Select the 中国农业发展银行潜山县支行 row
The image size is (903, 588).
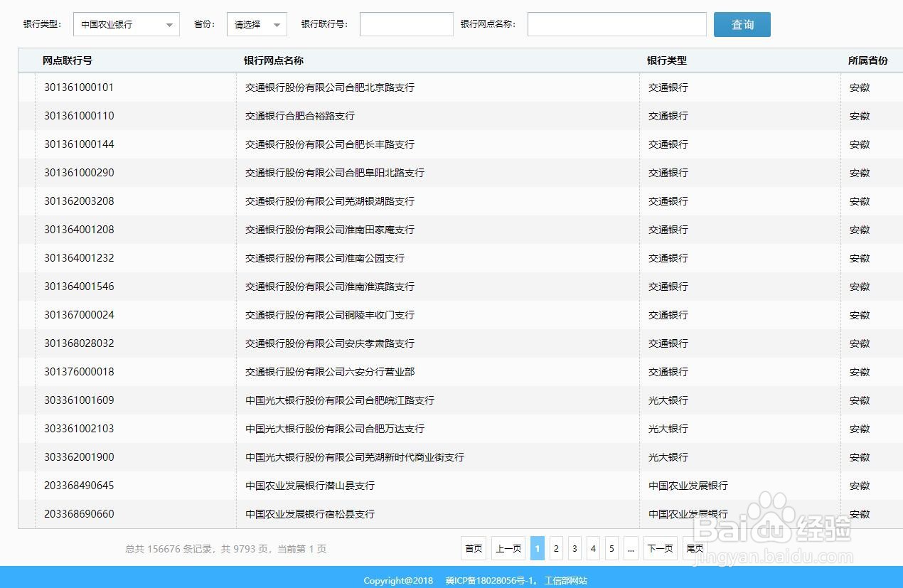pos(310,486)
